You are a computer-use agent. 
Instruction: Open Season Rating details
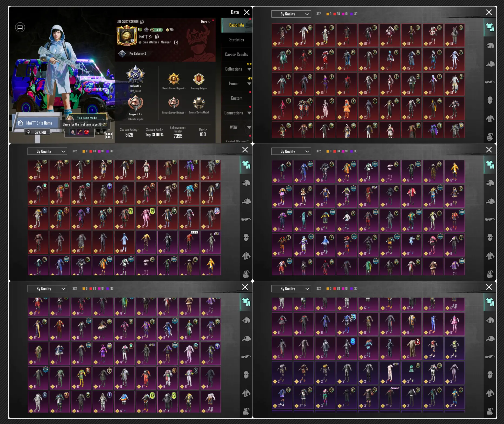click(x=129, y=132)
